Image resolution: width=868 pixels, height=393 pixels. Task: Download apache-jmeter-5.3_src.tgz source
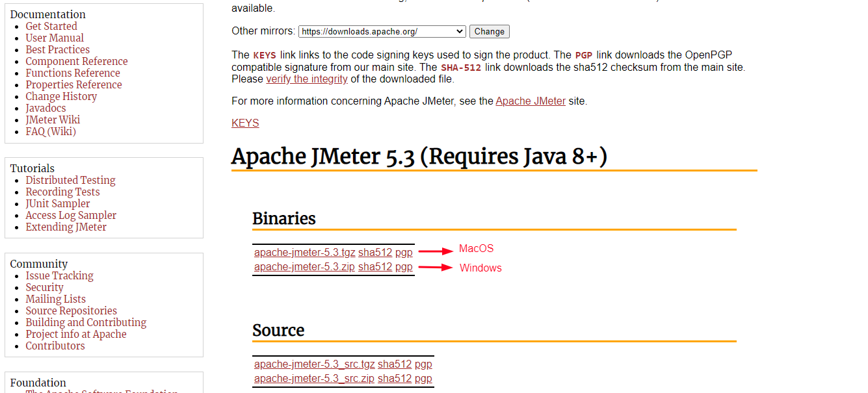[314, 364]
